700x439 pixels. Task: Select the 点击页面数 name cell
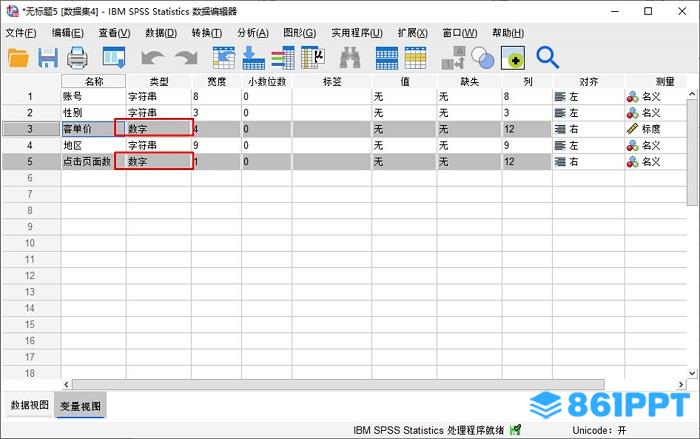[94, 162]
